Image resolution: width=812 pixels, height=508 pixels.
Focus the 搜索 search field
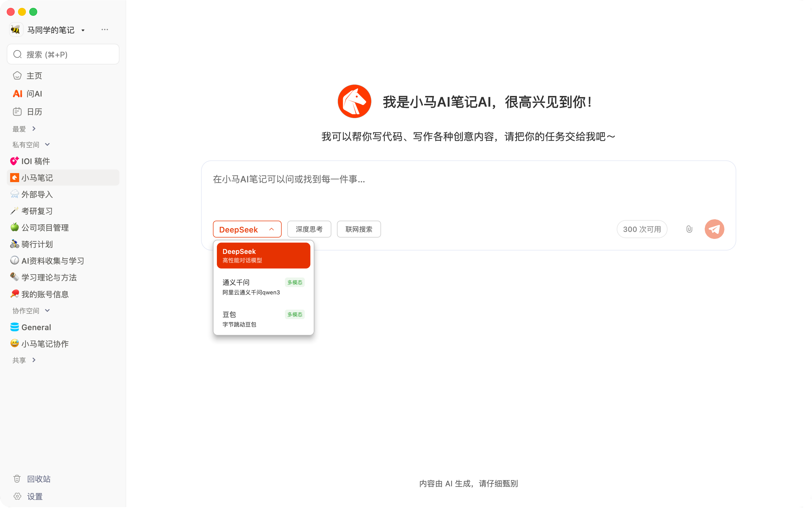[x=63, y=54]
